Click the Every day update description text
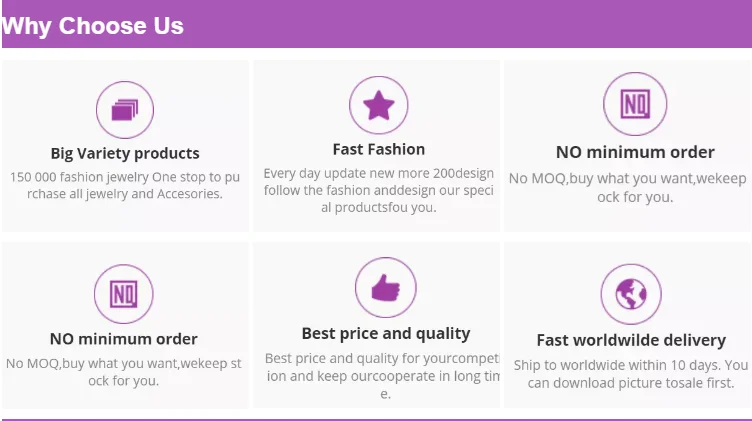 click(x=378, y=190)
